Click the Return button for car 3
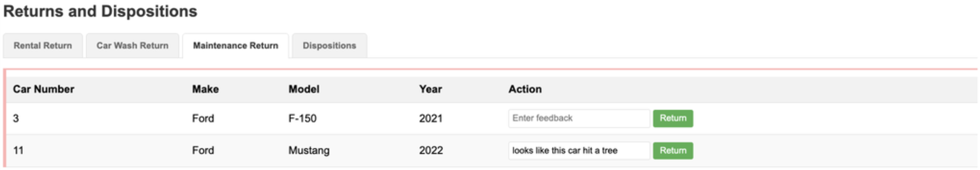This screenshot has height=170, width=980. 673,119
